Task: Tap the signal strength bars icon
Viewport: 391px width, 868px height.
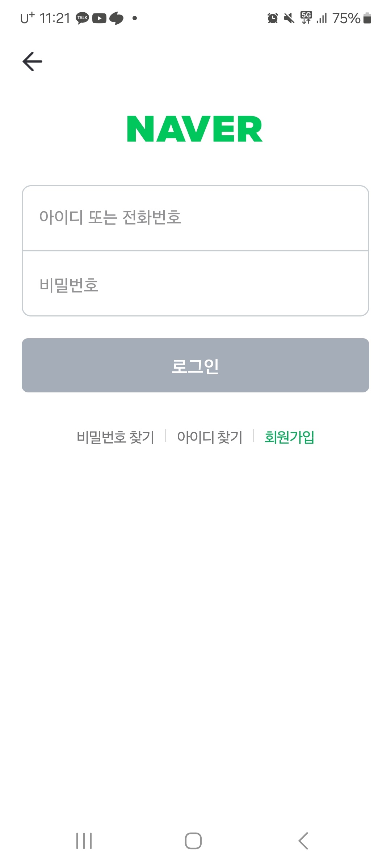Action: click(322, 18)
